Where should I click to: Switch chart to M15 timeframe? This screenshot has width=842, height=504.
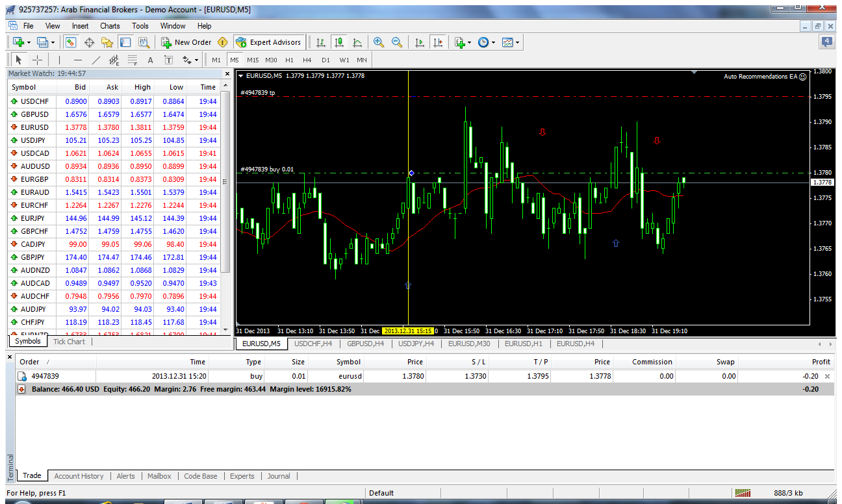point(253,60)
